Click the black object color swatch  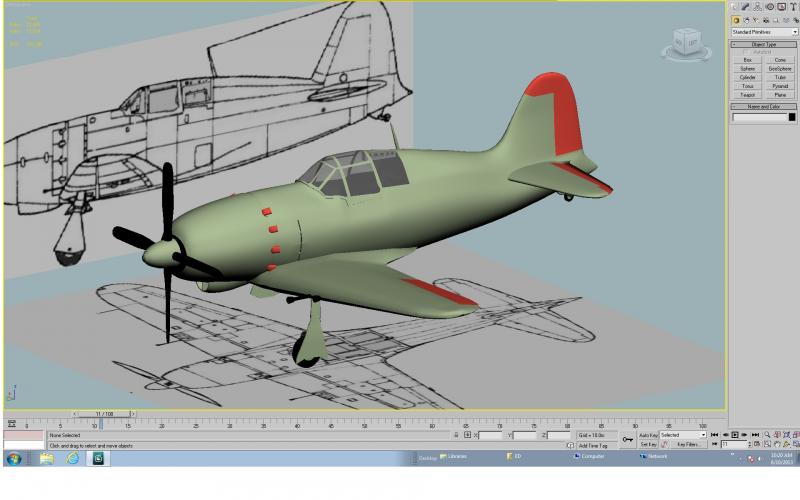coord(792,117)
